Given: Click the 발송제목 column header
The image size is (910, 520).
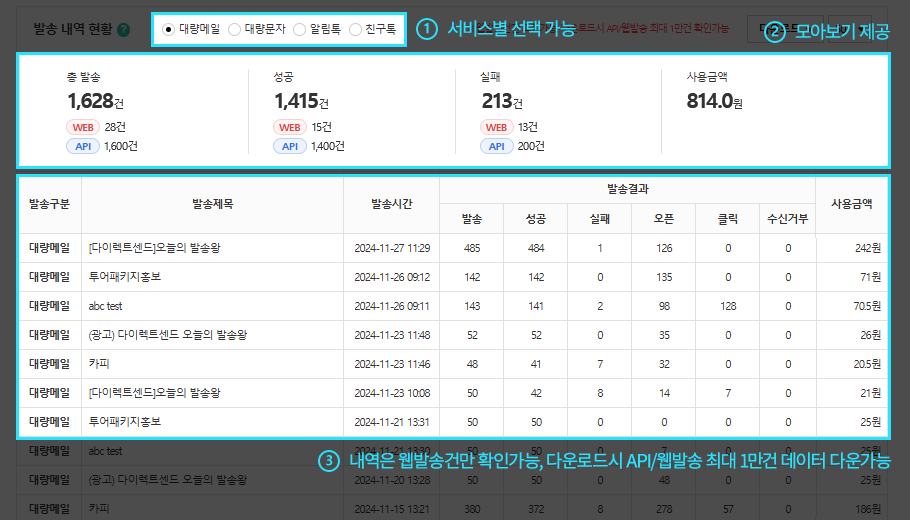Looking at the screenshot, I should [212, 204].
